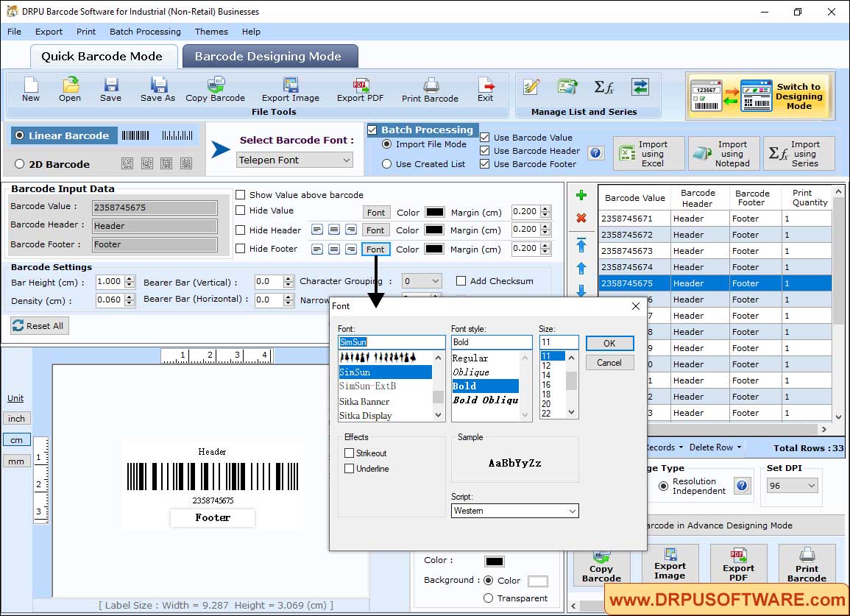This screenshot has height=616, width=850.
Task: Open the Set DPI dropdown
Action: 792,486
